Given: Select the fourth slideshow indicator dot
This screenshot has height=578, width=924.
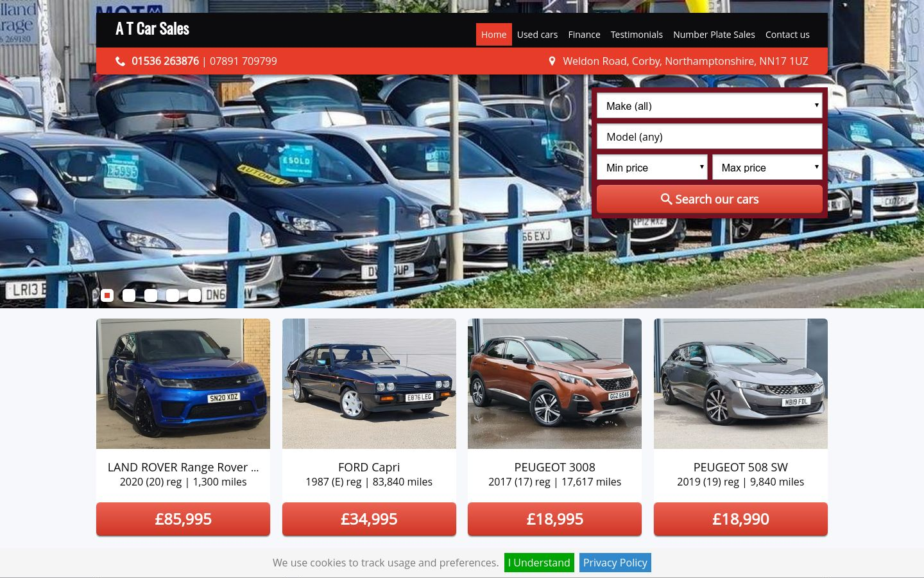Looking at the screenshot, I should click(x=173, y=295).
